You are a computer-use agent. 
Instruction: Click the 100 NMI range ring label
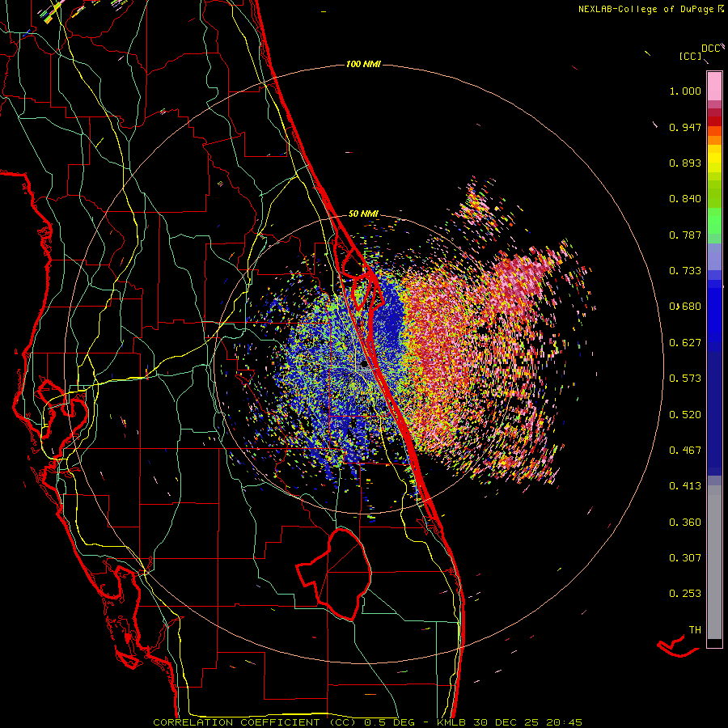tap(363, 64)
